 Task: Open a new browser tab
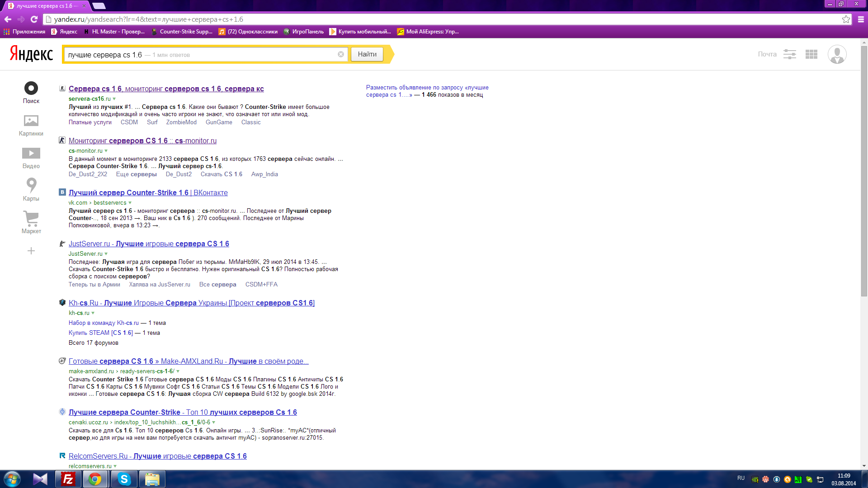pos(99,6)
